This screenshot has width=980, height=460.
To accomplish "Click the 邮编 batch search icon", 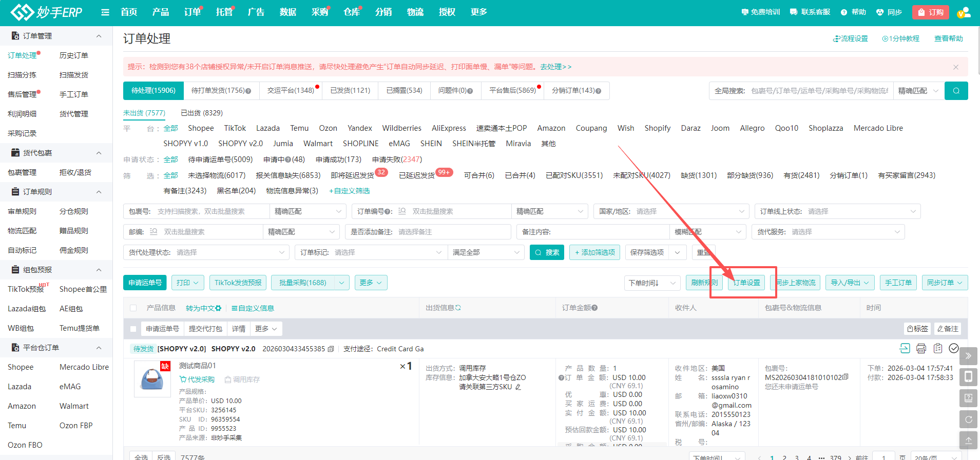I will (x=153, y=232).
